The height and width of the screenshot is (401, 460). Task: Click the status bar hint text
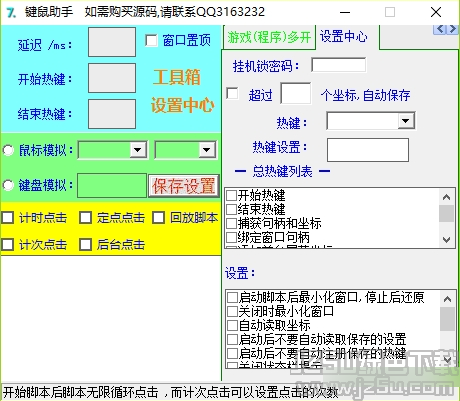[170, 392]
